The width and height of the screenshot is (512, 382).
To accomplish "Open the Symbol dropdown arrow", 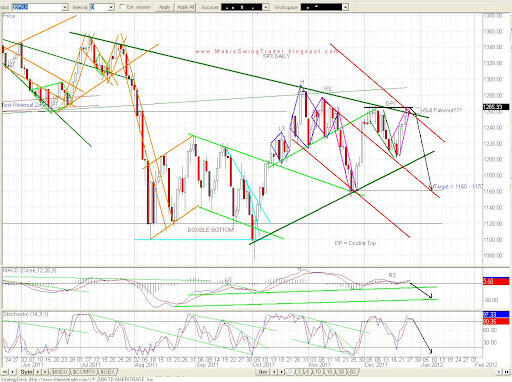I will (65, 7).
